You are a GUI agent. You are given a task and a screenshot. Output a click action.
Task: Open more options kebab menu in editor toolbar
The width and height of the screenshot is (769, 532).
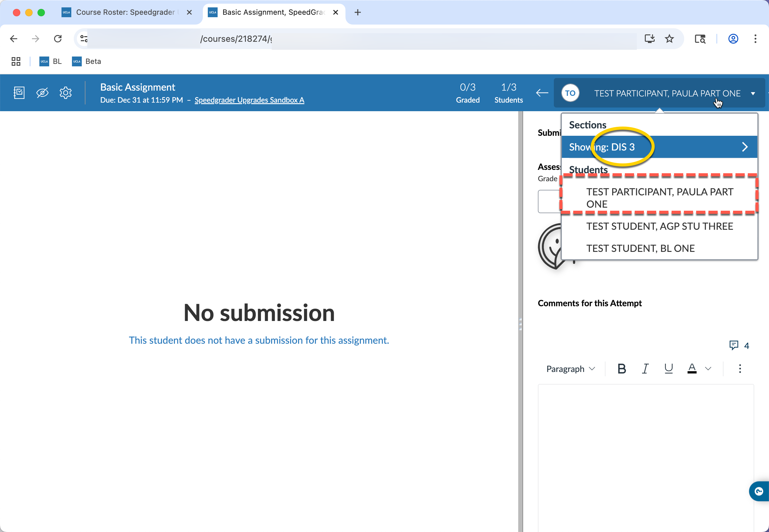(740, 368)
